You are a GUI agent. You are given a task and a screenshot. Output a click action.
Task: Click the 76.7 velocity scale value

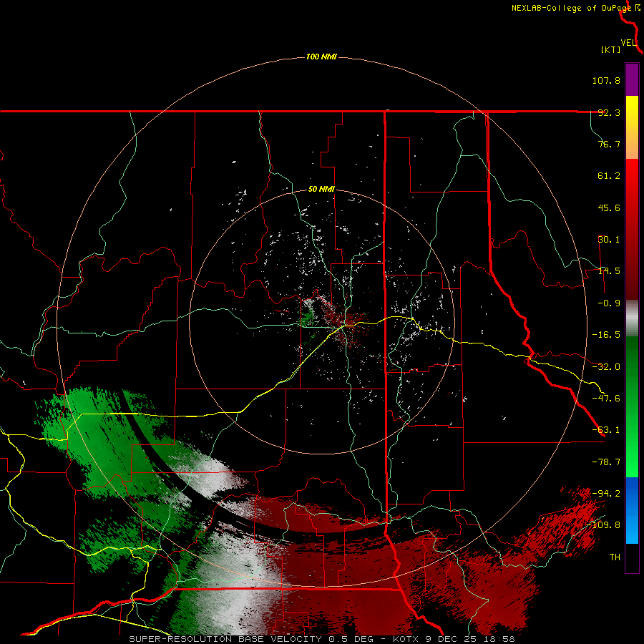coord(609,144)
